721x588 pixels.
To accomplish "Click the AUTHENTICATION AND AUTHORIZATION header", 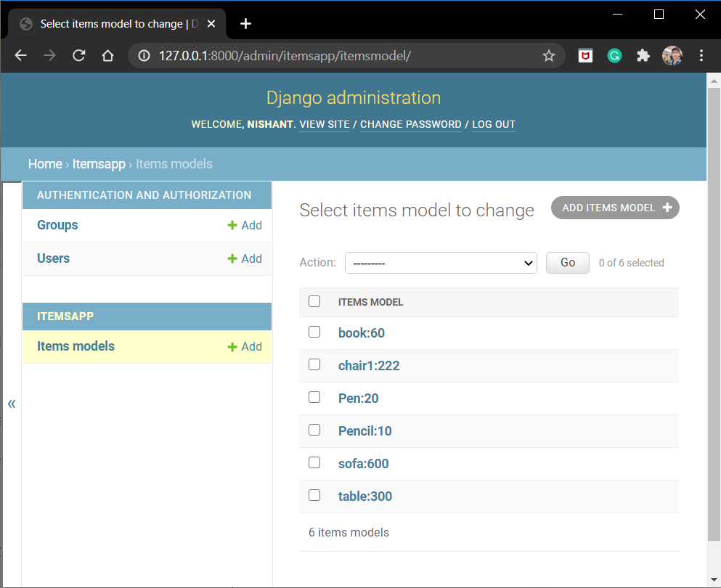I will click(147, 195).
